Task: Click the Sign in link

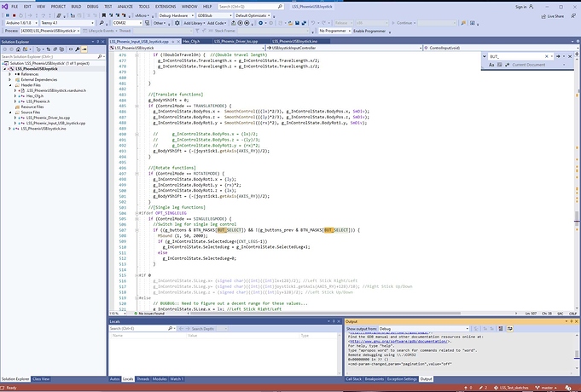Action: click(521, 7)
